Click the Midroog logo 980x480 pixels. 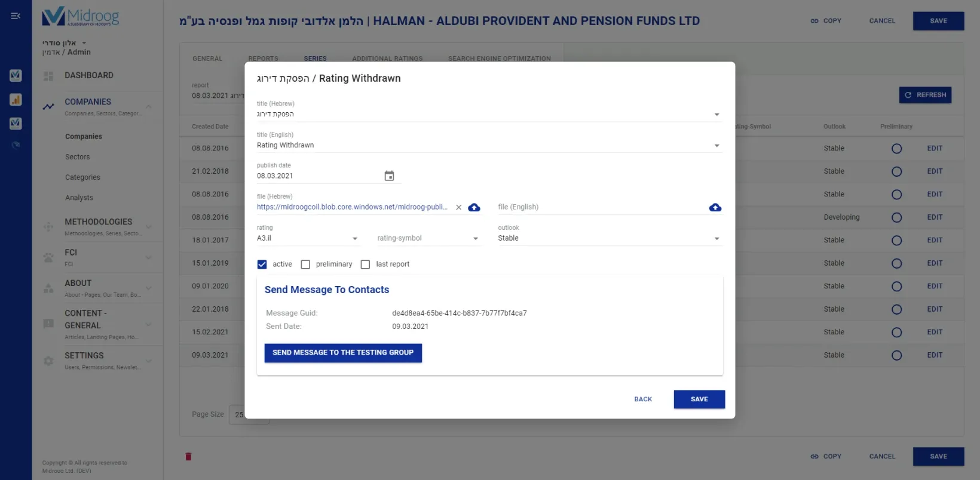tap(81, 16)
